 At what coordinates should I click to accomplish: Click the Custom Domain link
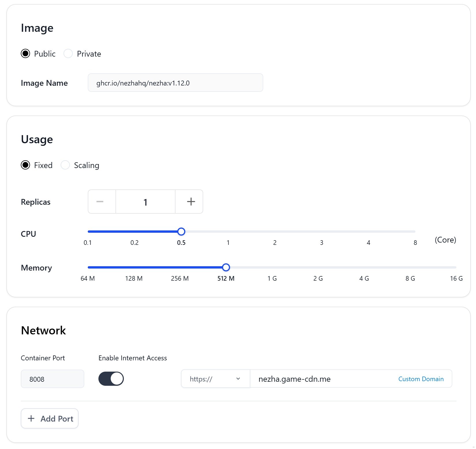pos(421,379)
